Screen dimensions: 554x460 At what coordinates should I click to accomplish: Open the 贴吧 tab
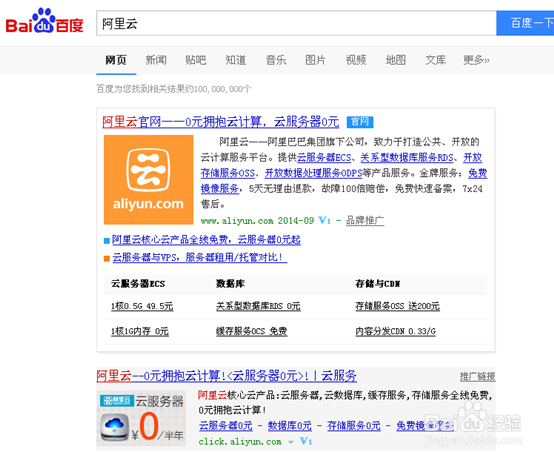click(x=196, y=60)
